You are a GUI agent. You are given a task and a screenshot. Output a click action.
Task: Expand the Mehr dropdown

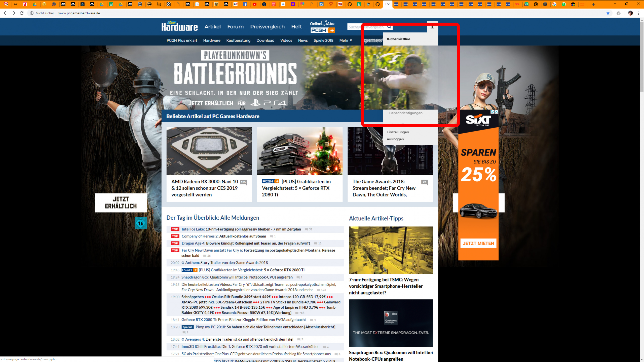[346, 40]
